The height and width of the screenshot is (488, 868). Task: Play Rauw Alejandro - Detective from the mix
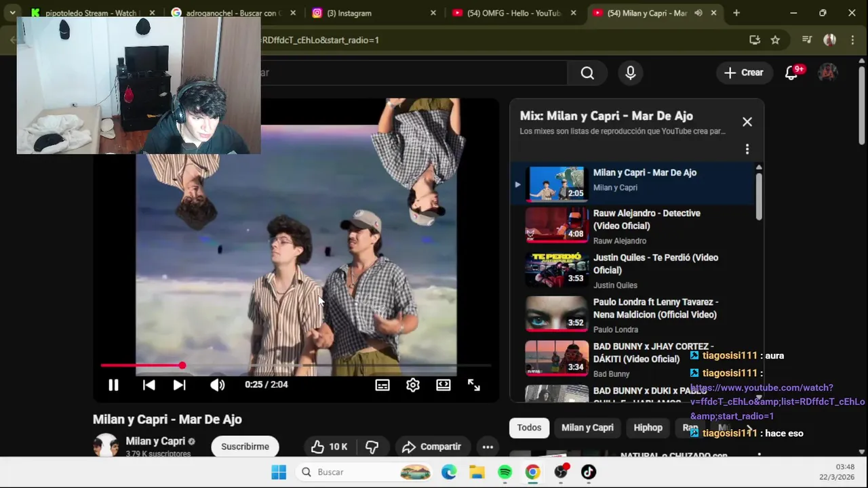click(x=633, y=226)
